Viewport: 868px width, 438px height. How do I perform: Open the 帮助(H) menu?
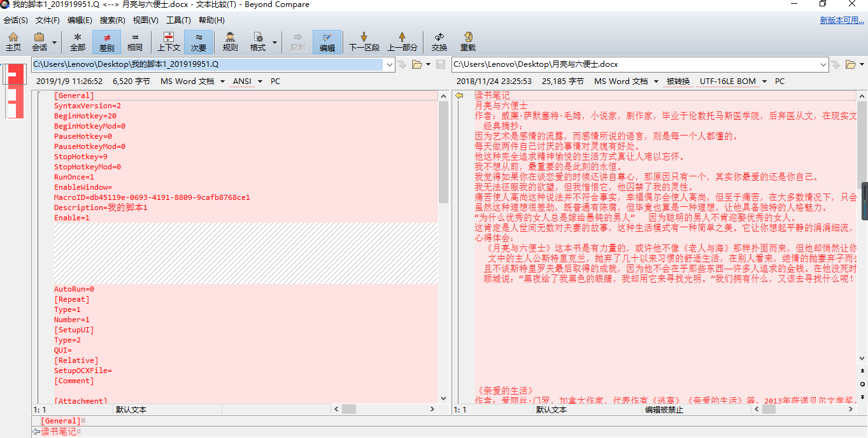pos(211,20)
